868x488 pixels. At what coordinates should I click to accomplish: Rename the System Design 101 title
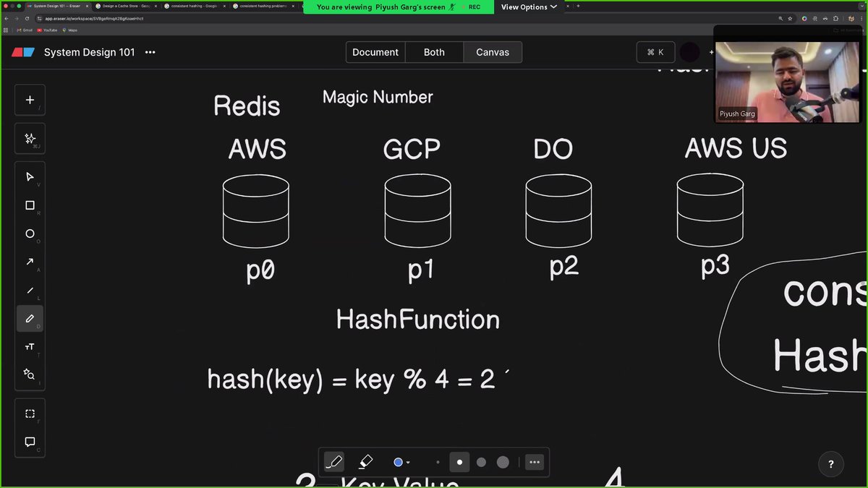(90, 52)
